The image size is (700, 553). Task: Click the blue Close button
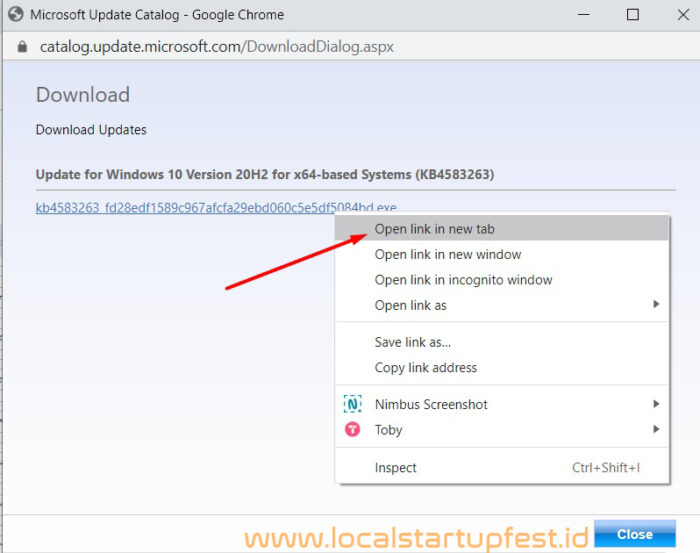click(634, 534)
